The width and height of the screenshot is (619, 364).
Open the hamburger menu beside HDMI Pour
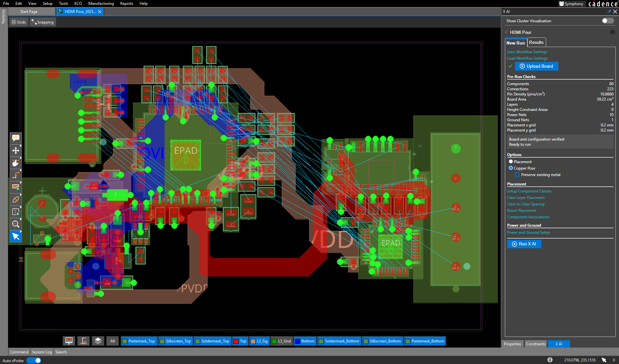pos(613,32)
